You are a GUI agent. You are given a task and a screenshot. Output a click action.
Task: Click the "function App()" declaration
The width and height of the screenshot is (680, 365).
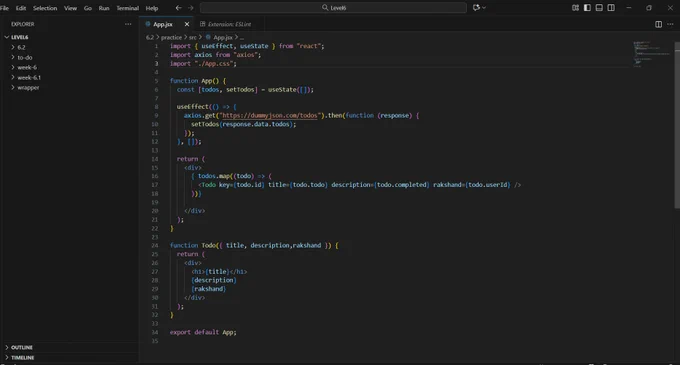click(x=198, y=81)
